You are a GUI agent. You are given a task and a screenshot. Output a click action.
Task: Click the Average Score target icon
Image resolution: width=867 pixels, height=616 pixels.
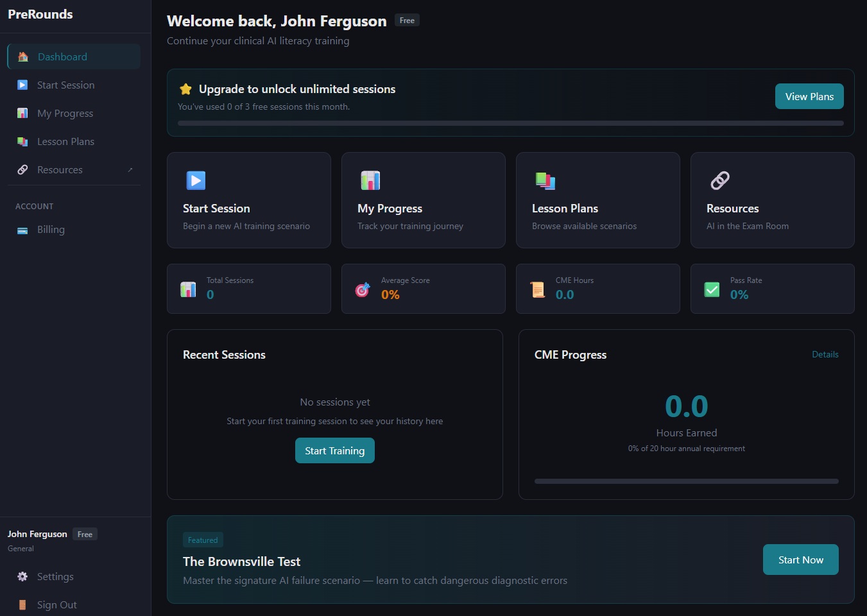tap(362, 289)
